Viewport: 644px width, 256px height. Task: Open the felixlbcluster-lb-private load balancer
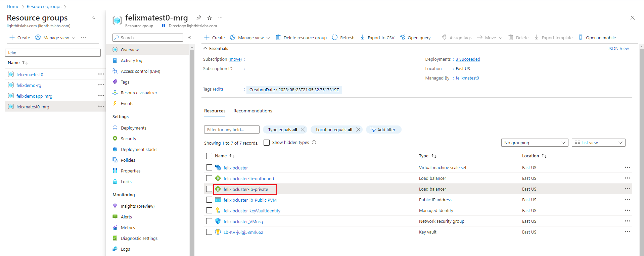pos(246,189)
